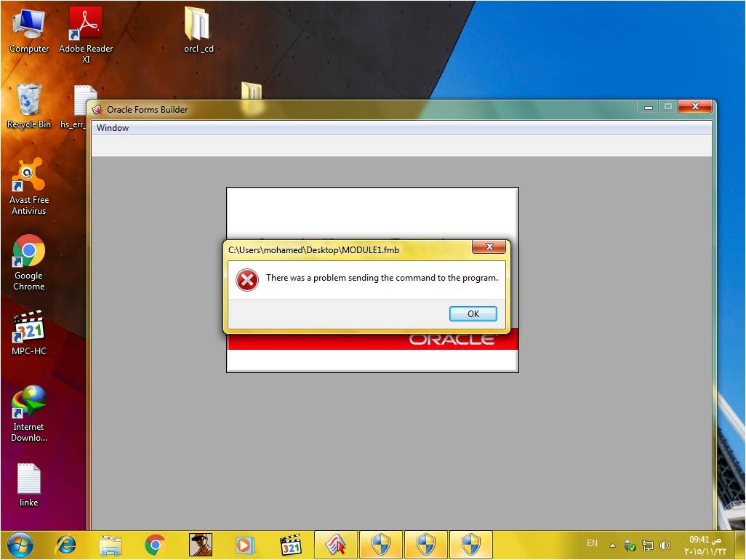
Task: Launch Internet Explorer from the taskbar
Action: 65,544
